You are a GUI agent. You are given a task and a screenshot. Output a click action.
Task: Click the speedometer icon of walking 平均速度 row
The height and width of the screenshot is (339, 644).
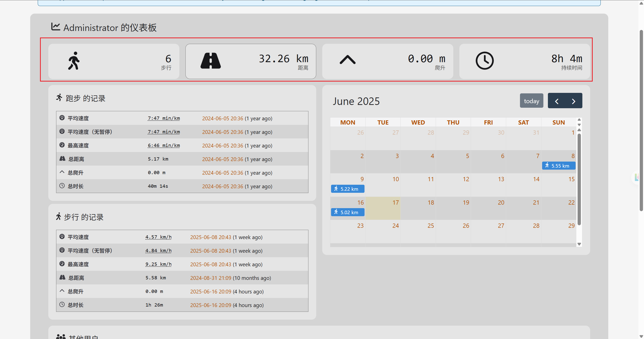click(62, 237)
